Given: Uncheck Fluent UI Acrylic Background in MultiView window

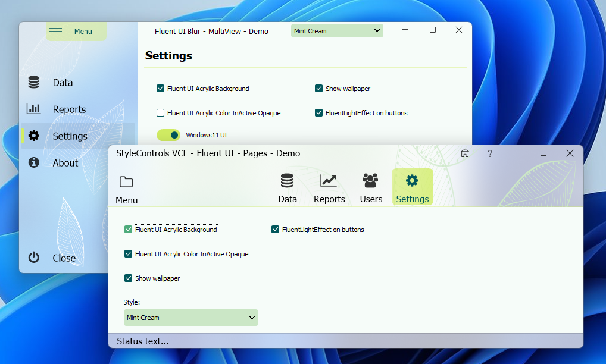Looking at the screenshot, I should 160,89.
